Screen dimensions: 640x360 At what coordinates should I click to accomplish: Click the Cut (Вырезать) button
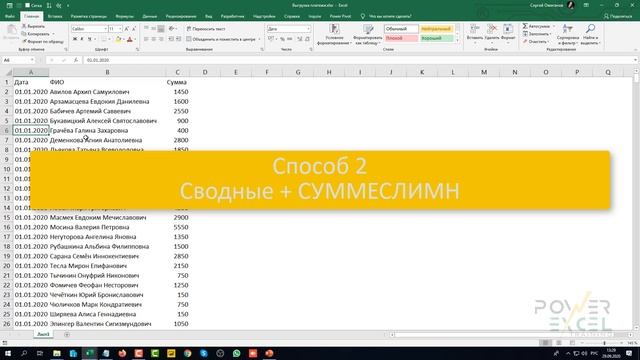click(33, 26)
